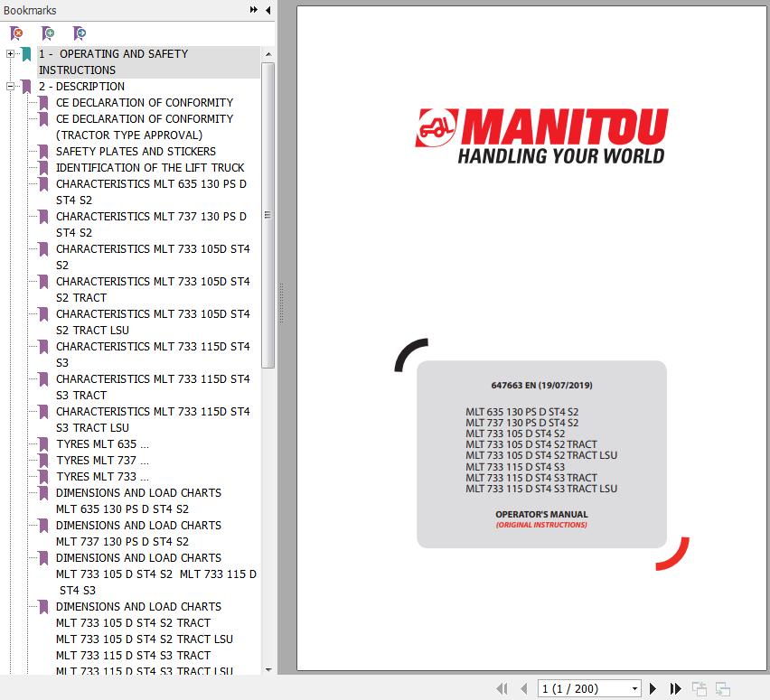Open Characteristics MLT 733 105D S2 TRACT LSU
The width and height of the screenshot is (770, 700).
pos(153,322)
